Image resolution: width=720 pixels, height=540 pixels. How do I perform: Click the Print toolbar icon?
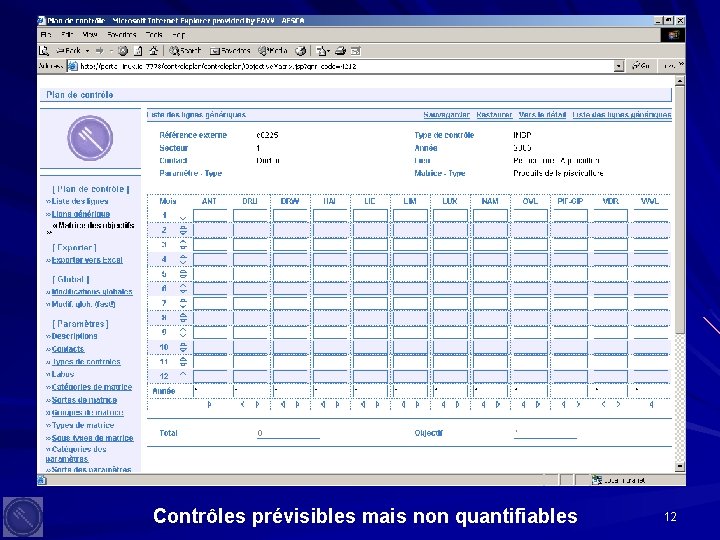340,51
